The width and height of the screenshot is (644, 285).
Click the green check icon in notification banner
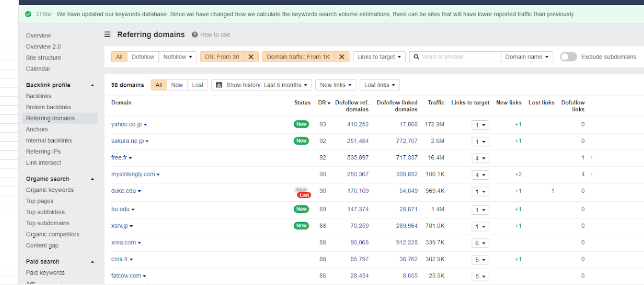pyautogui.click(x=28, y=14)
